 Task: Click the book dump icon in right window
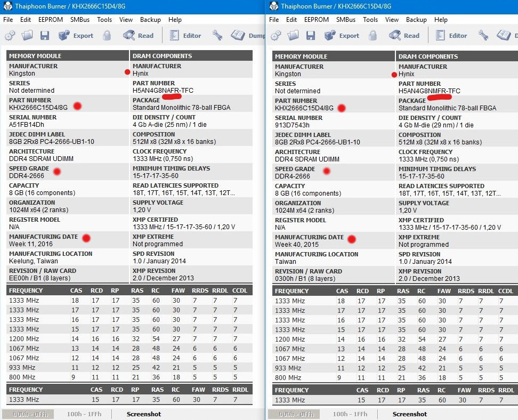point(504,35)
